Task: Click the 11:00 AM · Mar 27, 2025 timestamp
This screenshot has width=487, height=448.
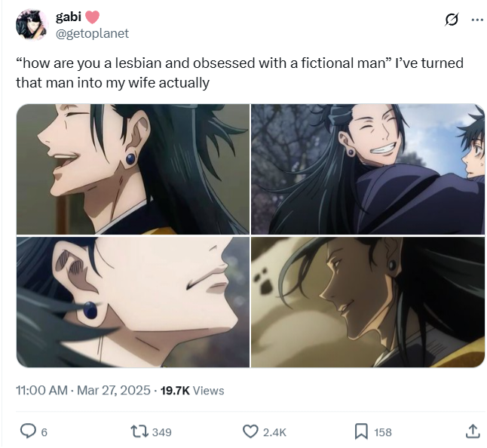Action: coord(83,390)
